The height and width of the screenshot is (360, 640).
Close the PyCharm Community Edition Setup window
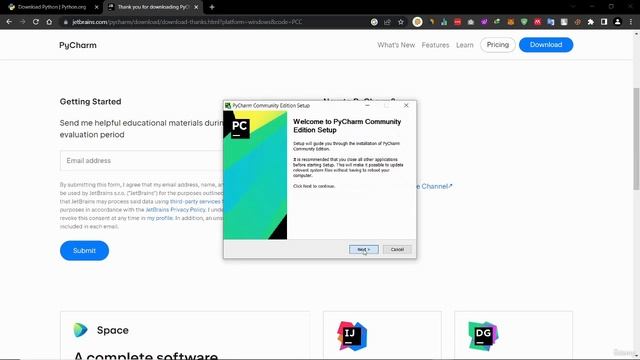point(406,105)
